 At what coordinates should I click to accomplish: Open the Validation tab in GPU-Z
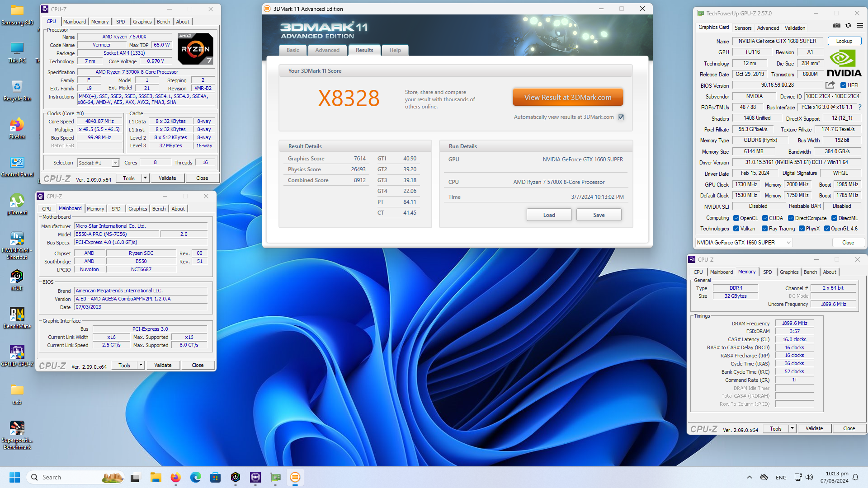pyautogui.click(x=795, y=28)
